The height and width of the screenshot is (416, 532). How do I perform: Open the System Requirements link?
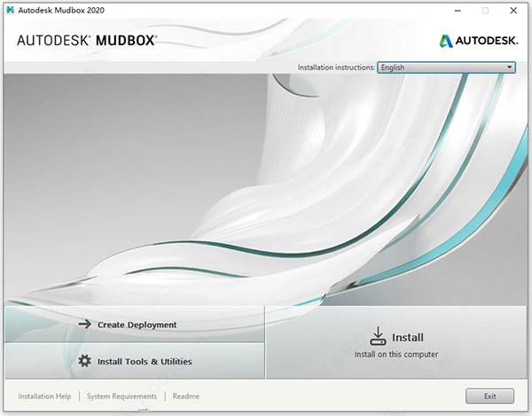[121, 396]
